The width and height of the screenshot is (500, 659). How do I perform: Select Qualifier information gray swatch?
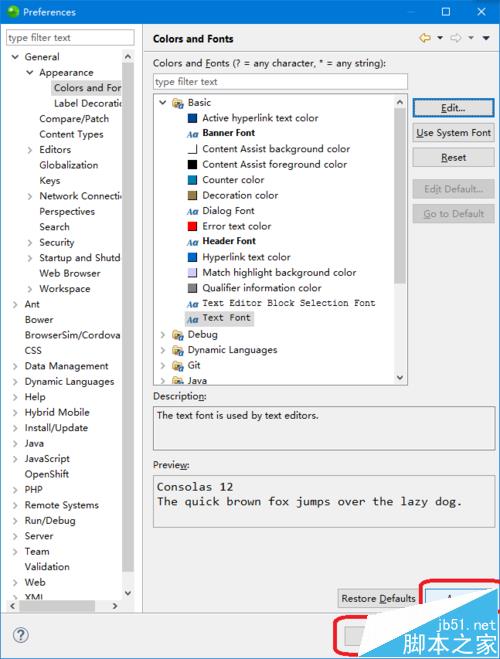click(x=192, y=288)
